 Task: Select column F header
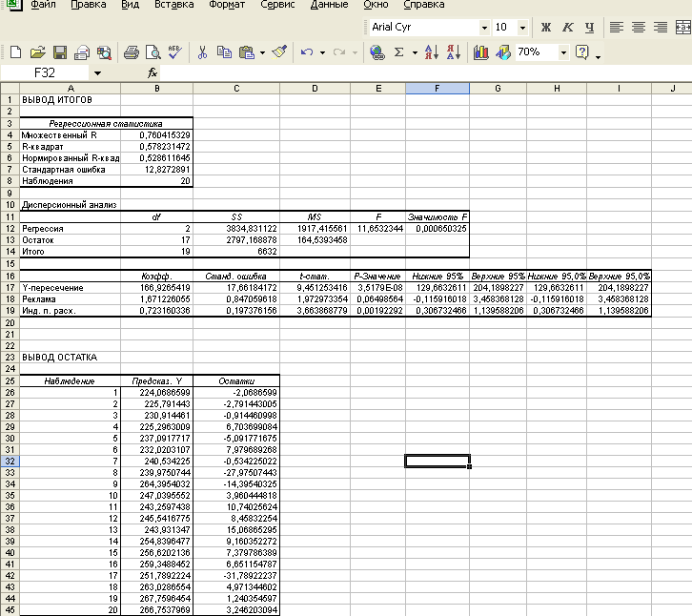pyautogui.click(x=438, y=89)
